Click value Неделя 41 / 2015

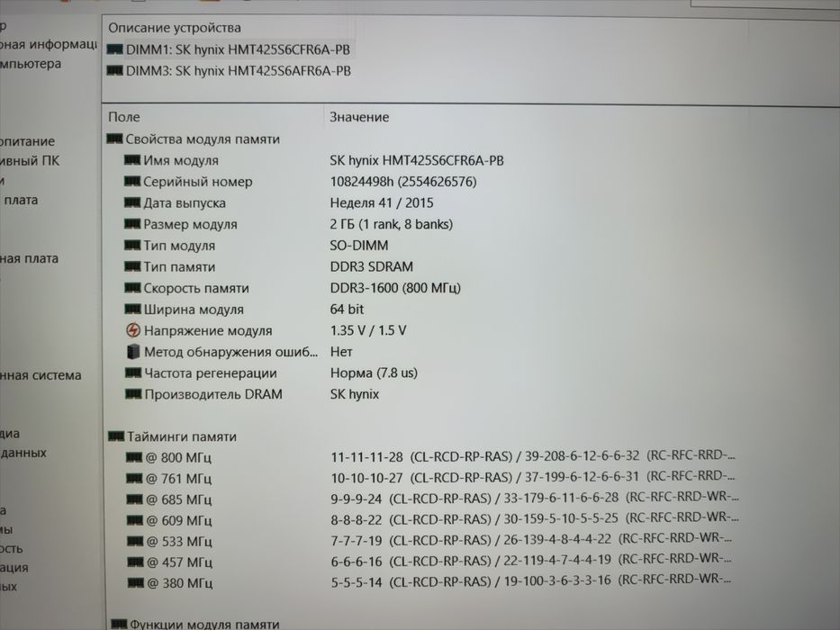(382, 203)
